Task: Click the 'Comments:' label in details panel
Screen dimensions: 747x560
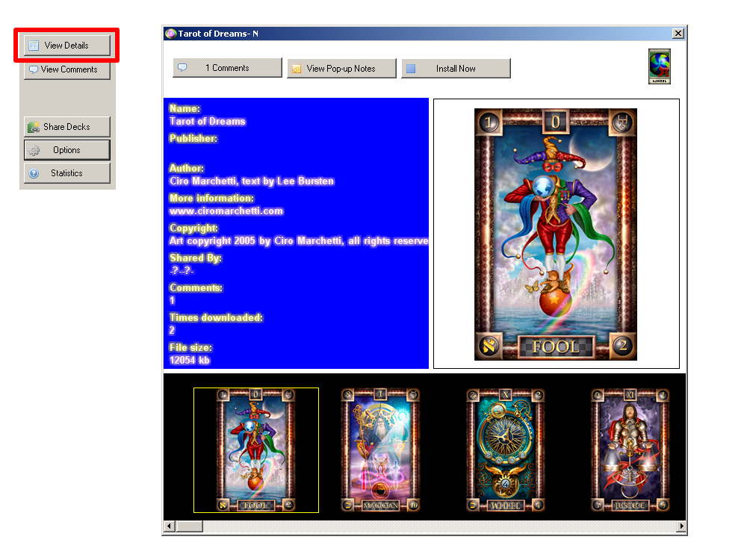Action: 196,287
